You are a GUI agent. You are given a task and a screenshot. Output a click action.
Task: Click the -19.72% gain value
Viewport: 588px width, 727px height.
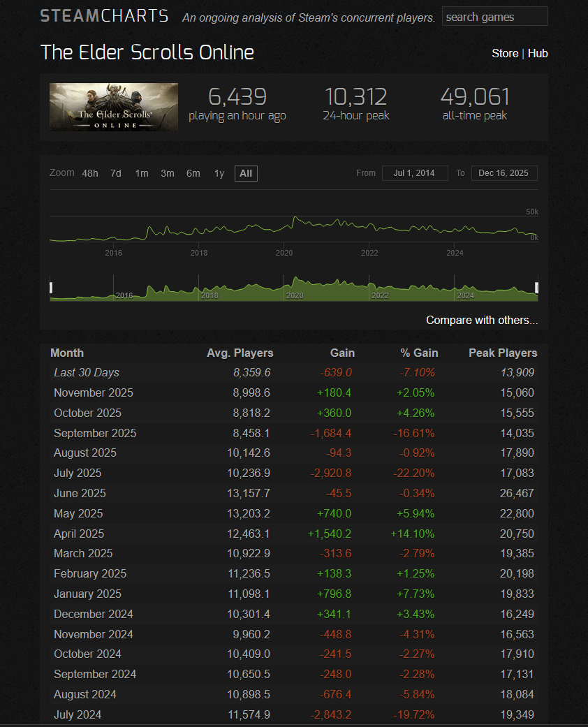[413, 715]
